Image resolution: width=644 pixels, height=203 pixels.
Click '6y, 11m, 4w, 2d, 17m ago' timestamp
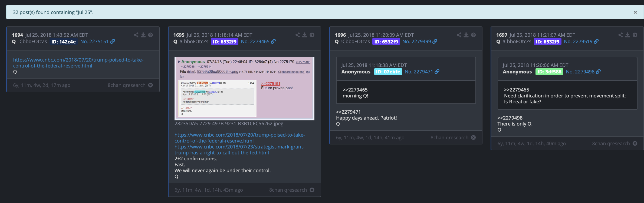pos(42,85)
